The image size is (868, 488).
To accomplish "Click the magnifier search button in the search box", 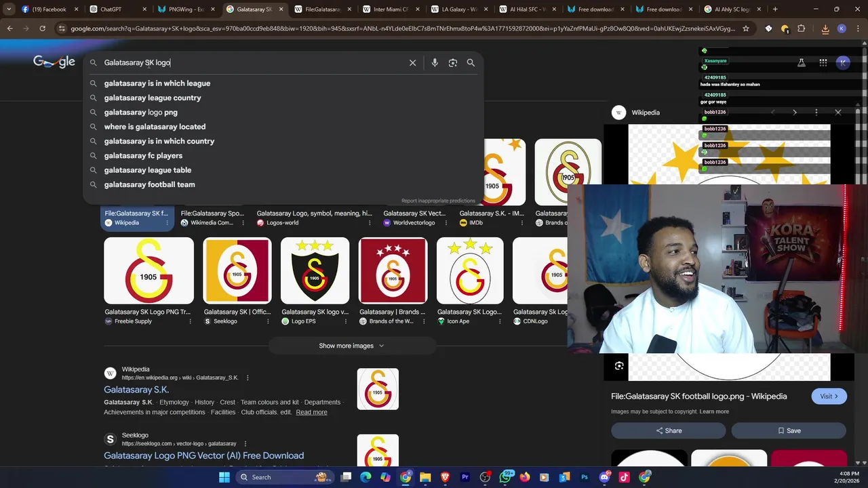I will pyautogui.click(x=471, y=62).
